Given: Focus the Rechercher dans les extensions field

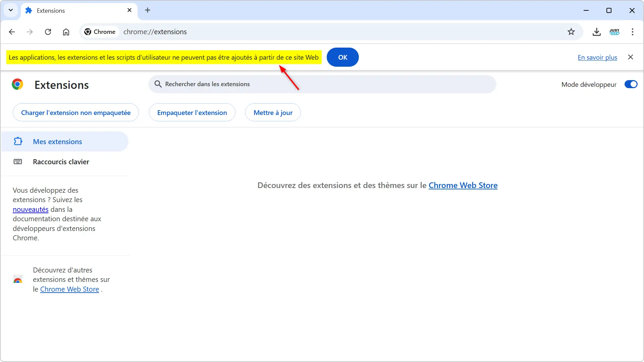Looking at the screenshot, I should [x=322, y=84].
